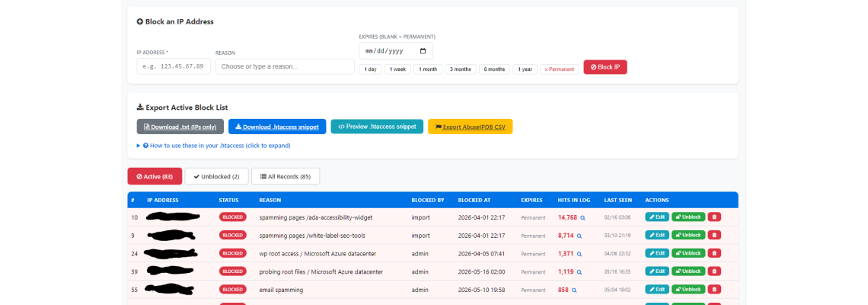Click the reason 'email spamming'
Viewport: 868px width, 305px height.
[x=281, y=290]
